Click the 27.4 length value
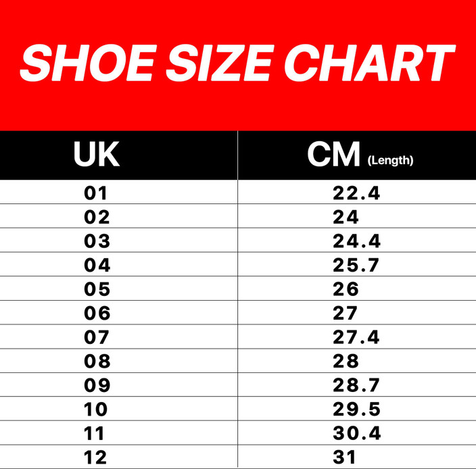 point(356,337)
